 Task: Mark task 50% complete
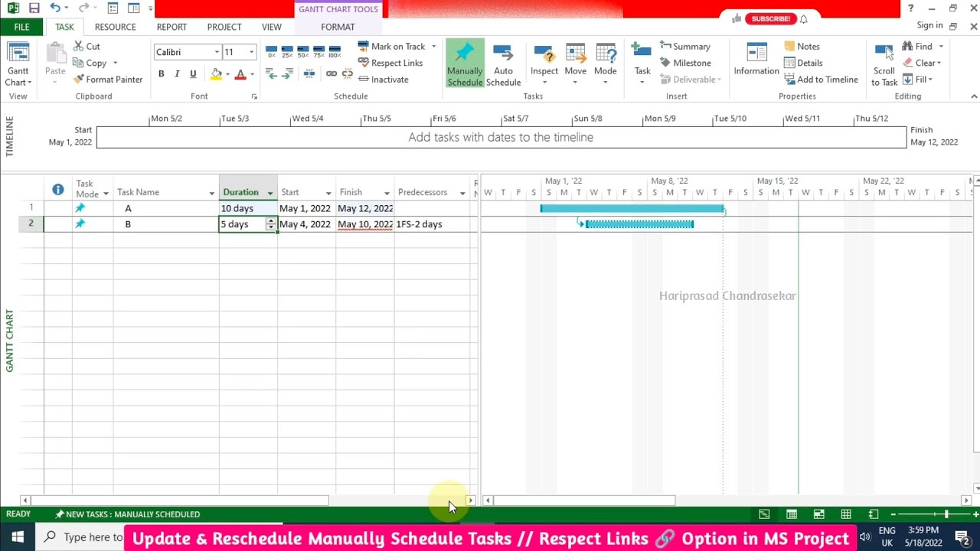click(302, 52)
